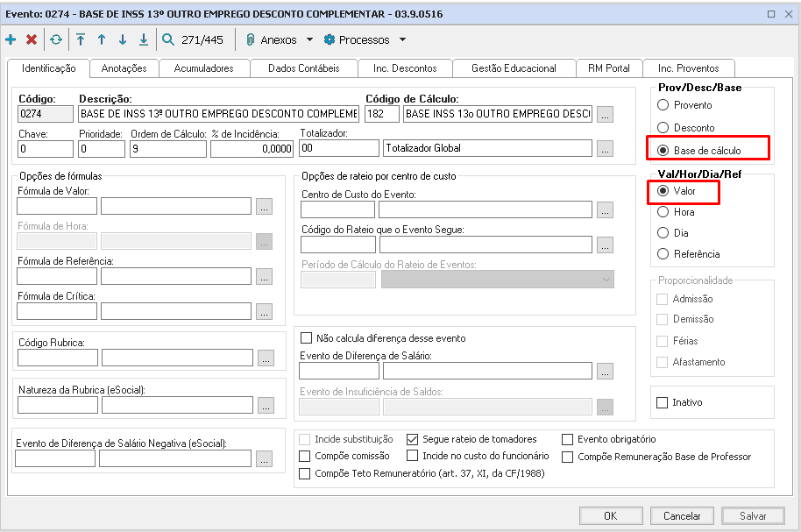Go to last record arrow icon
Image resolution: width=801 pixels, height=532 pixels.
pos(144,39)
